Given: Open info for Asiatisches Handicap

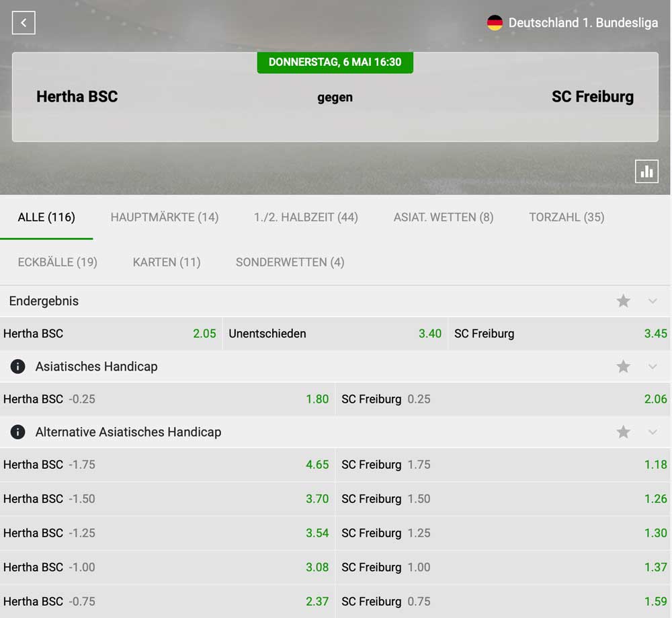Looking at the screenshot, I should [x=17, y=366].
